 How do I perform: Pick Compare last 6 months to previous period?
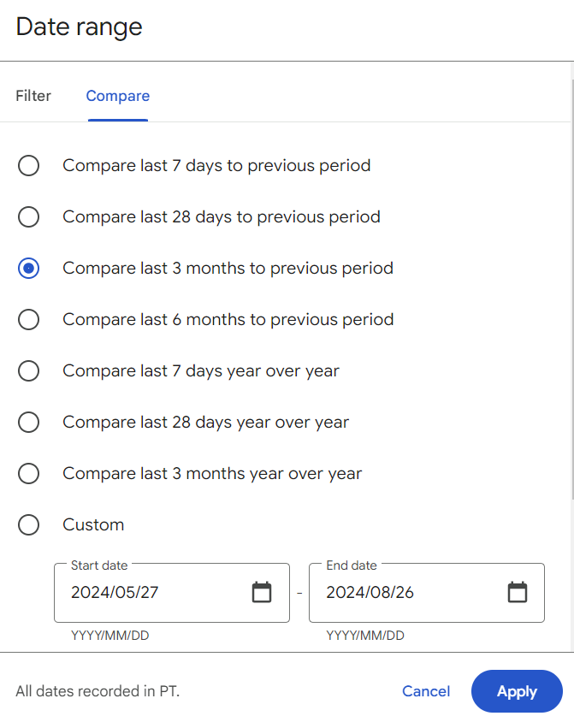pos(29,319)
